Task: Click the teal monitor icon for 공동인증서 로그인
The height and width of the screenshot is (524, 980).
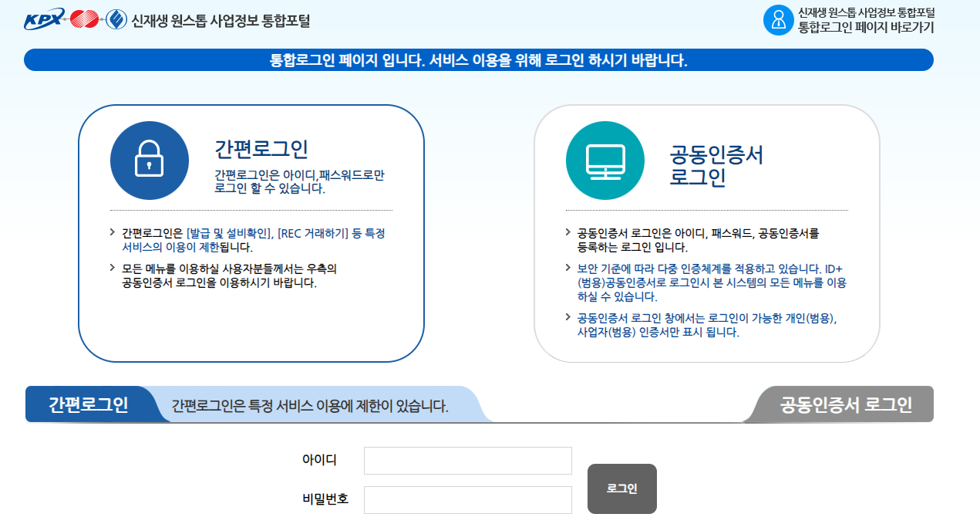Action: point(607,160)
